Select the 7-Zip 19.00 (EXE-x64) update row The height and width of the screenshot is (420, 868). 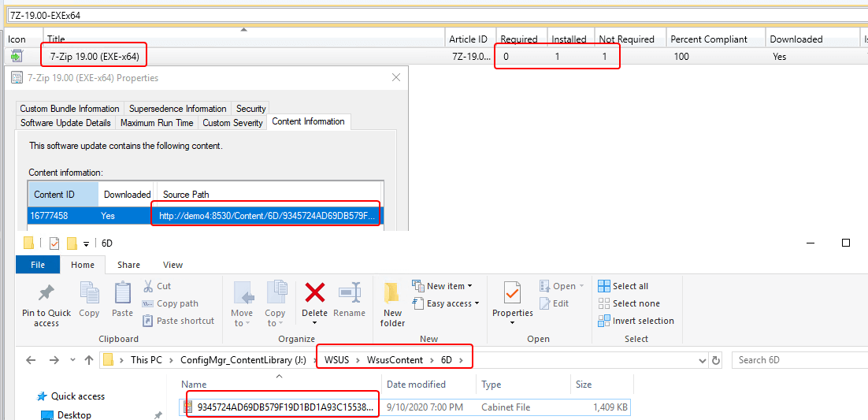tap(435, 56)
